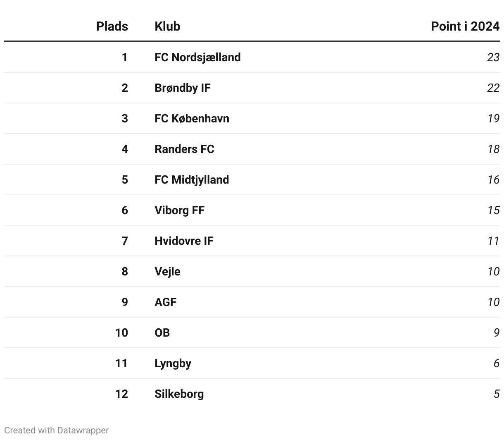Select the OB club entry
The height and width of the screenshot is (440, 504).
point(162,332)
